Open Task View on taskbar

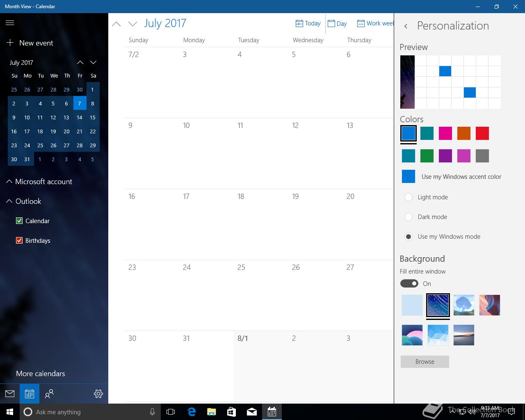point(171,412)
